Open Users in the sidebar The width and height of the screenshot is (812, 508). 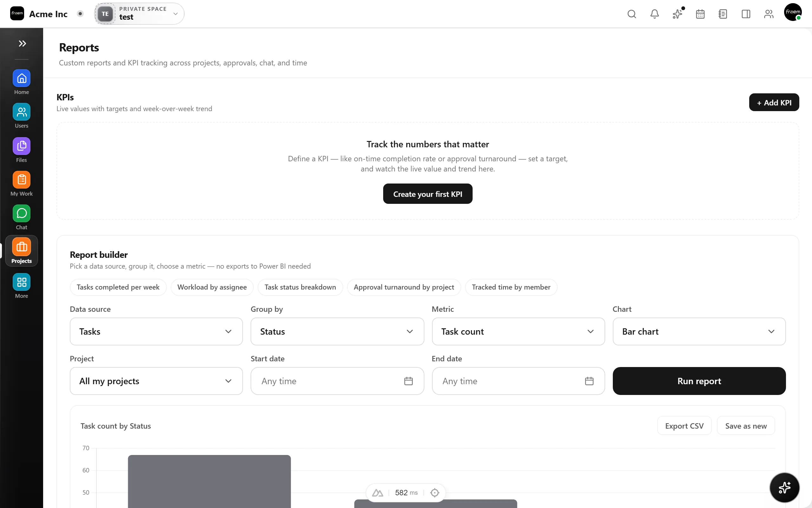[x=22, y=116]
